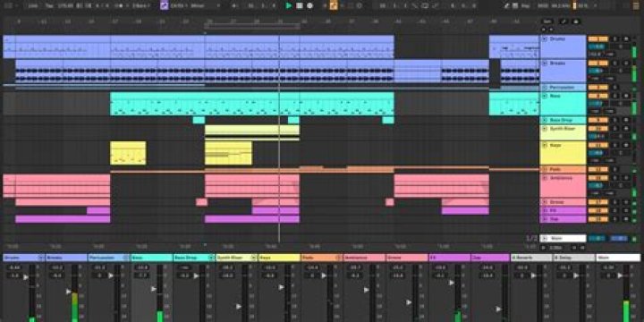Fold the Keys track in arrangement header

click(x=545, y=145)
